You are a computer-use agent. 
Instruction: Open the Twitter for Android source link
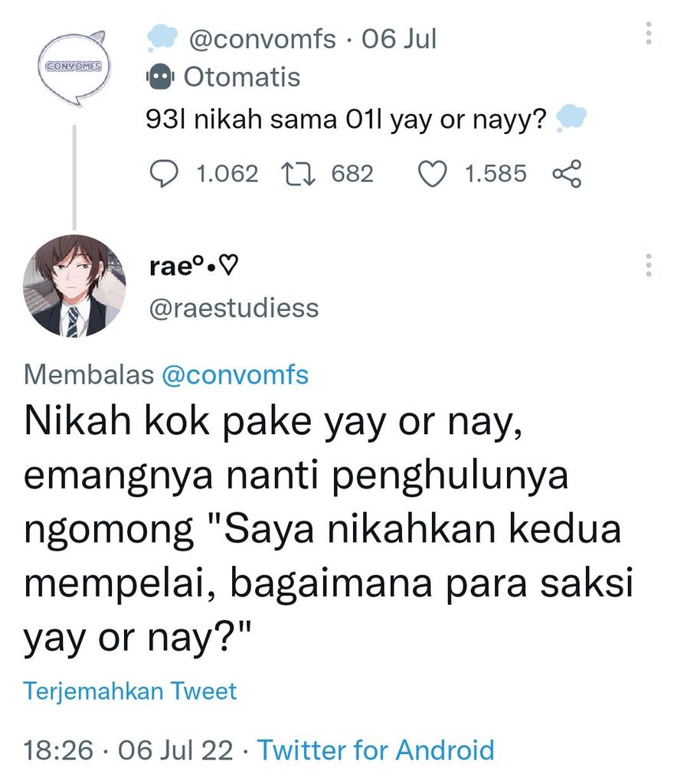click(375, 750)
